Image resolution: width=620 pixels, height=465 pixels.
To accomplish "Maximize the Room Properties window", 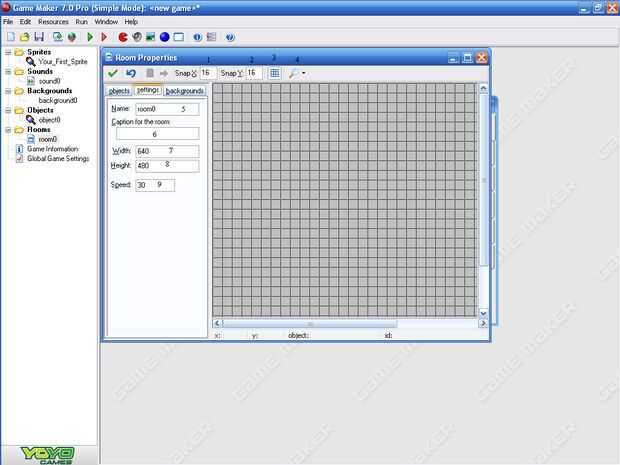I will [x=467, y=58].
